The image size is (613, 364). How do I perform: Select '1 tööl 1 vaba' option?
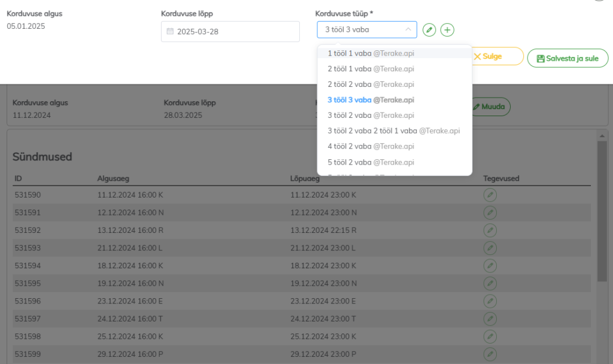(371, 53)
